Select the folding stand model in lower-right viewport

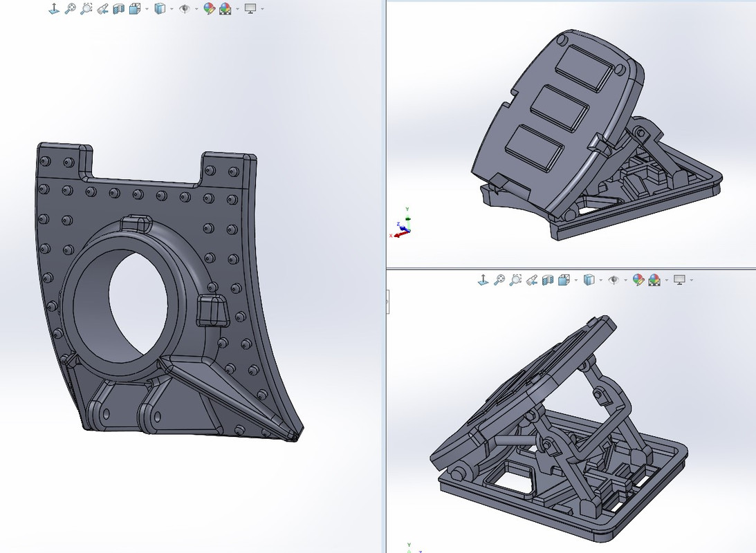click(x=560, y=429)
